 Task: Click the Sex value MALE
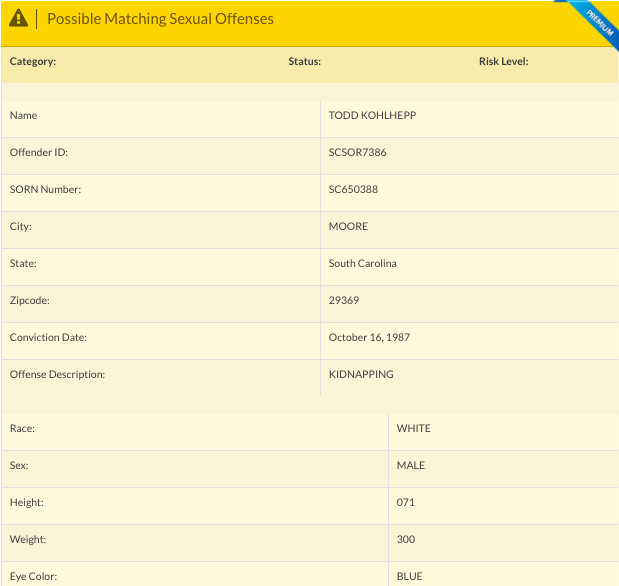point(410,465)
